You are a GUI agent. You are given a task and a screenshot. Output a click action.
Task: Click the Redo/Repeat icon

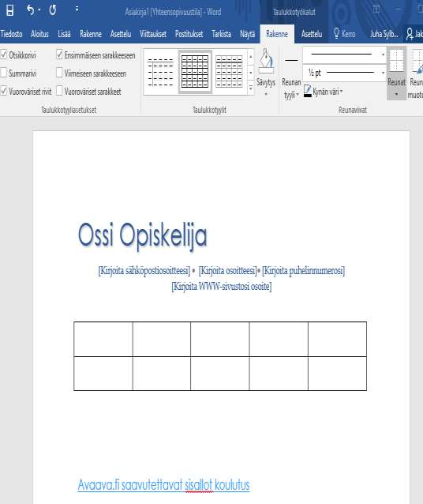coord(53,10)
